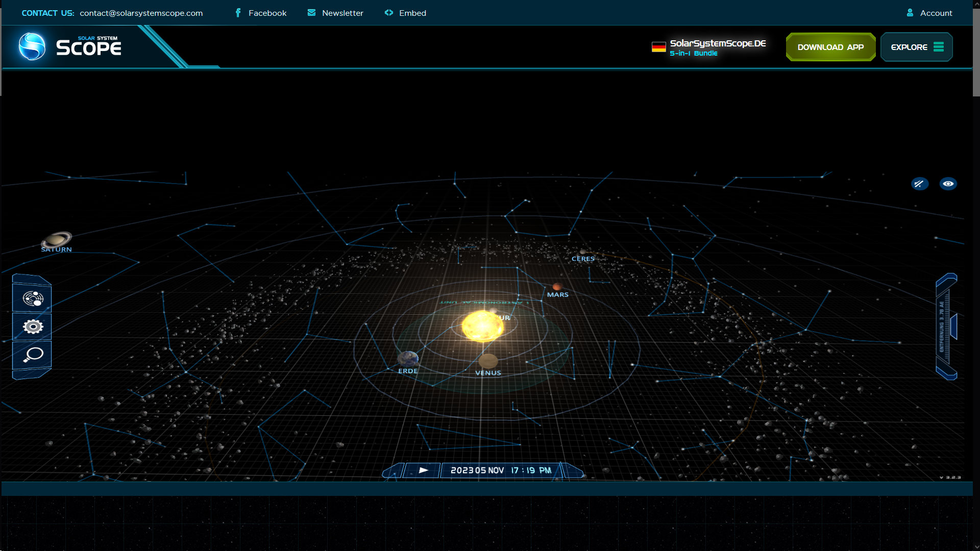Click the Newsletter envelope icon
Viewport: 980px width, 551px height.
(x=311, y=13)
